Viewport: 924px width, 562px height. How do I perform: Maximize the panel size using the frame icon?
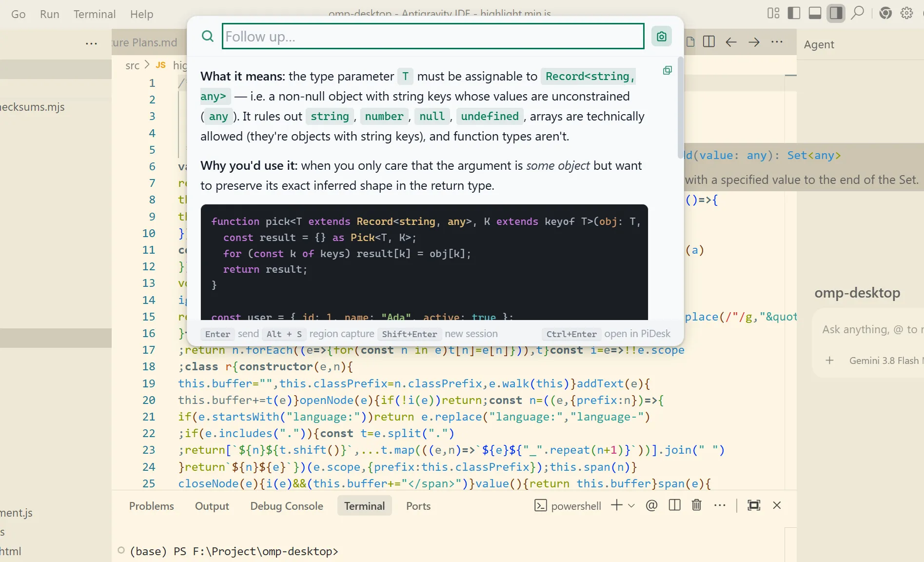pyautogui.click(x=754, y=505)
